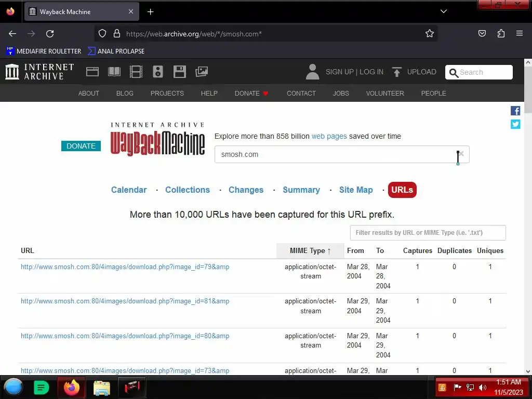Open the image_id=79 URL link

(x=125, y=267)
